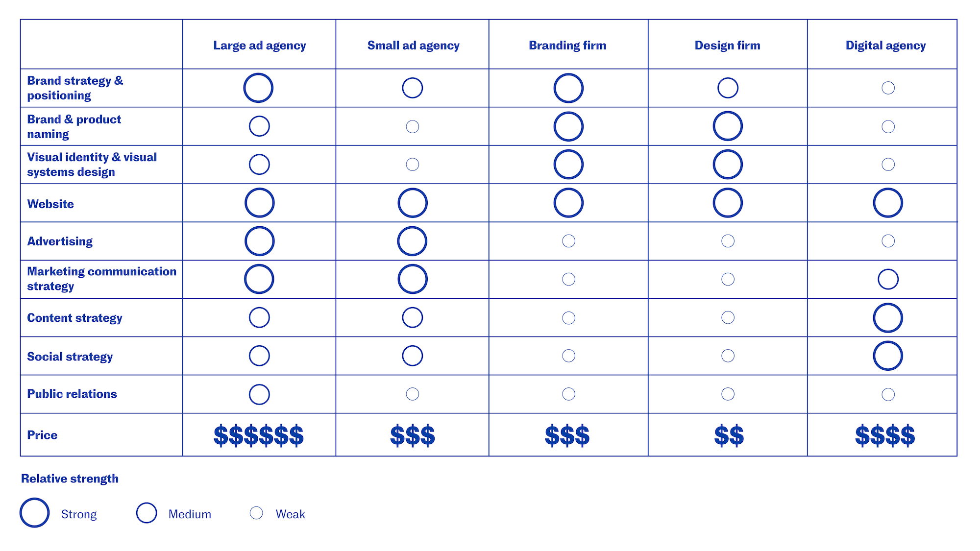Click the Weak circle in the legend

pyautogui.click(x=256, y=513)
